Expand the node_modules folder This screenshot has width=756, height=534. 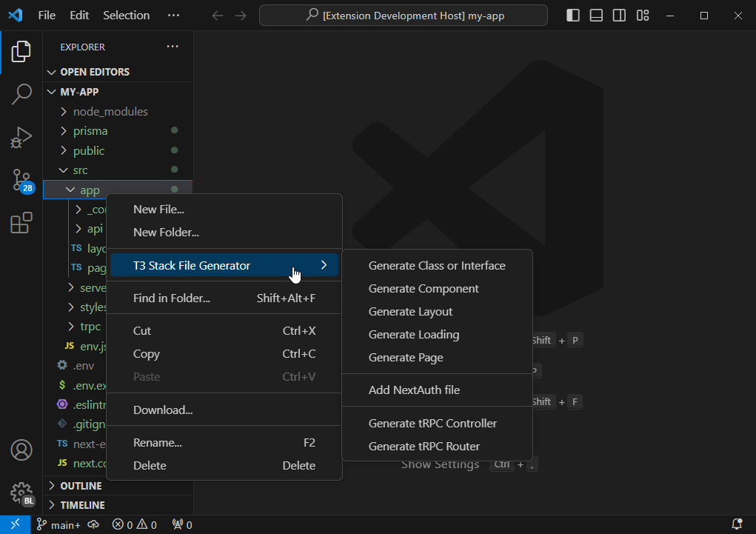pos(64,111)
